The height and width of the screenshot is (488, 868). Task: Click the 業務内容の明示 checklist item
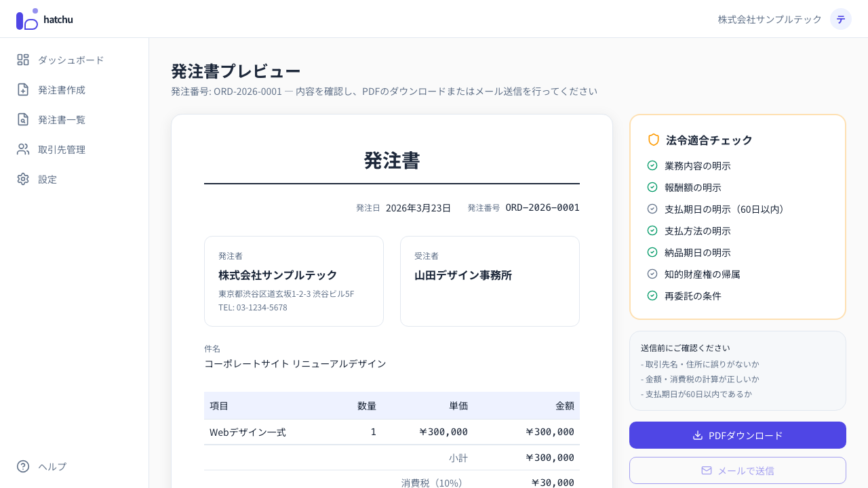click(698, 165)
